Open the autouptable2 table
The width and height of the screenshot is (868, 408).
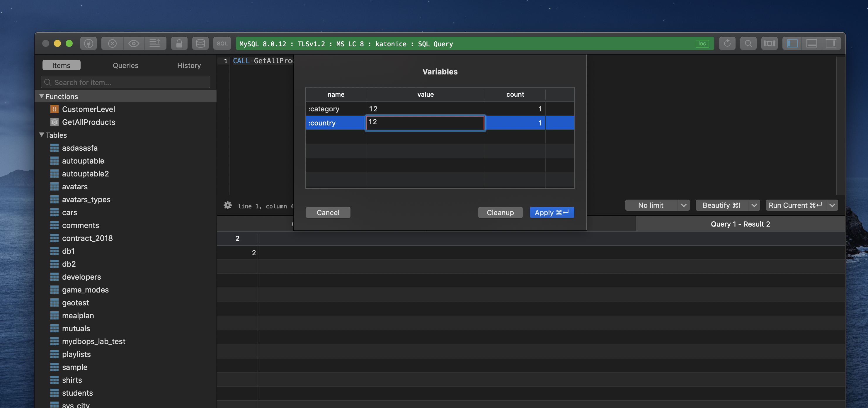coord(85,174)
